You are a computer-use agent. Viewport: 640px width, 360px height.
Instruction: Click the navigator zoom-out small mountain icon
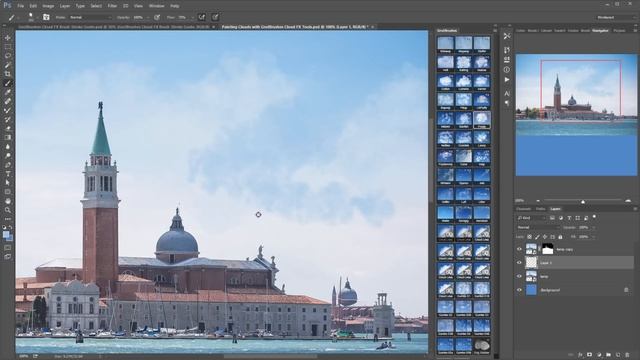tap(538, 201)
